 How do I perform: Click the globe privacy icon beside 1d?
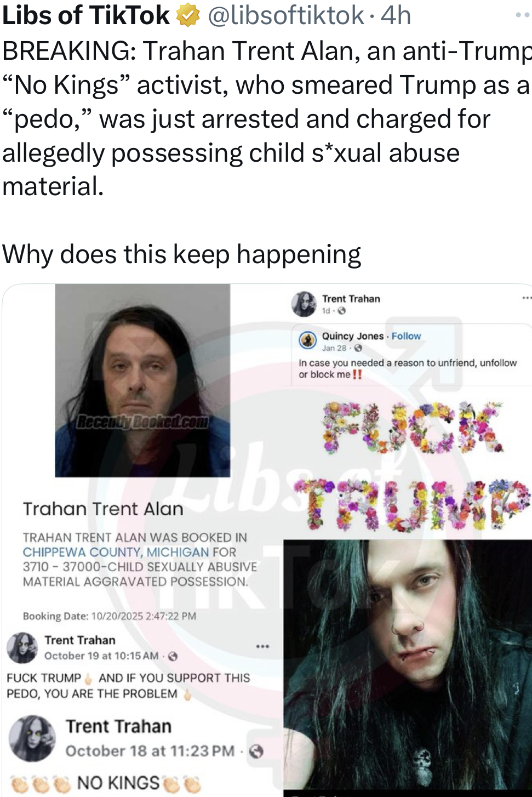[342, 311]
